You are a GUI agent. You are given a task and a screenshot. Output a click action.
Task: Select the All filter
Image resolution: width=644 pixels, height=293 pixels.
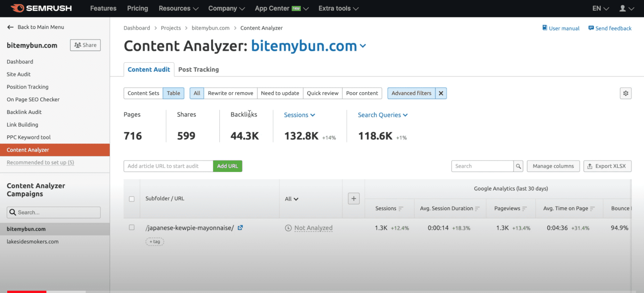197,93
